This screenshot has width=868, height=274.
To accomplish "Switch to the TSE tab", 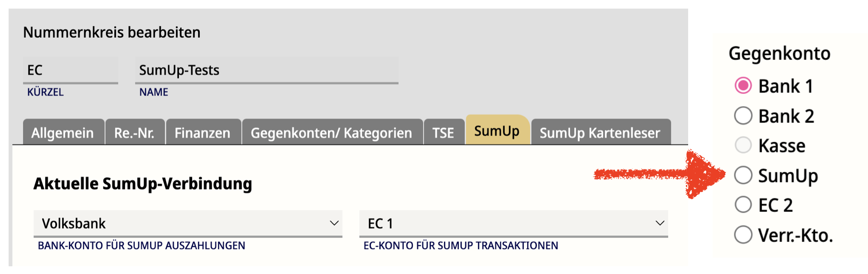I will [x=443, y=133].
